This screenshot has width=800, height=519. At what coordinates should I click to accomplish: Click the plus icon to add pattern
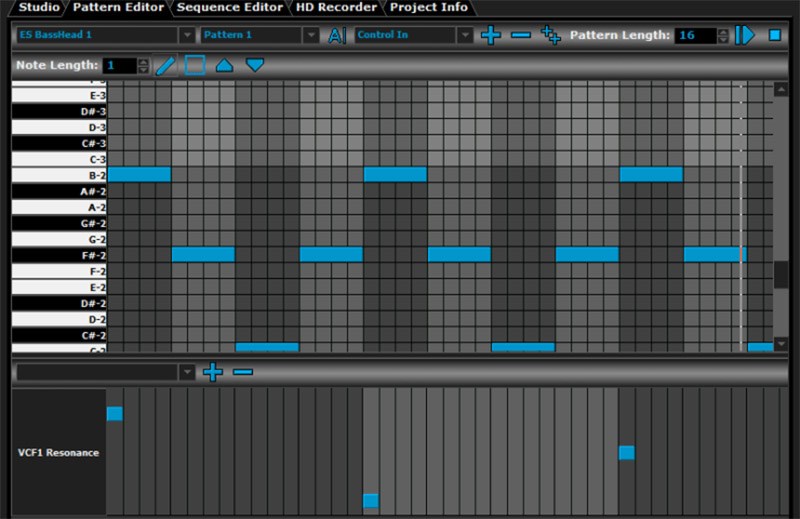[490, 35]
